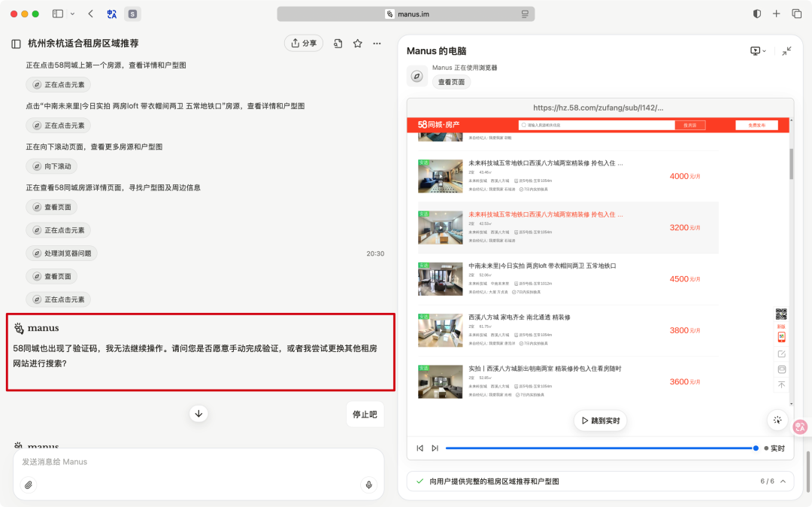Click the edit feedback icon in page sidebar
This screenshot has height=507, width=812.
point(781,354)
